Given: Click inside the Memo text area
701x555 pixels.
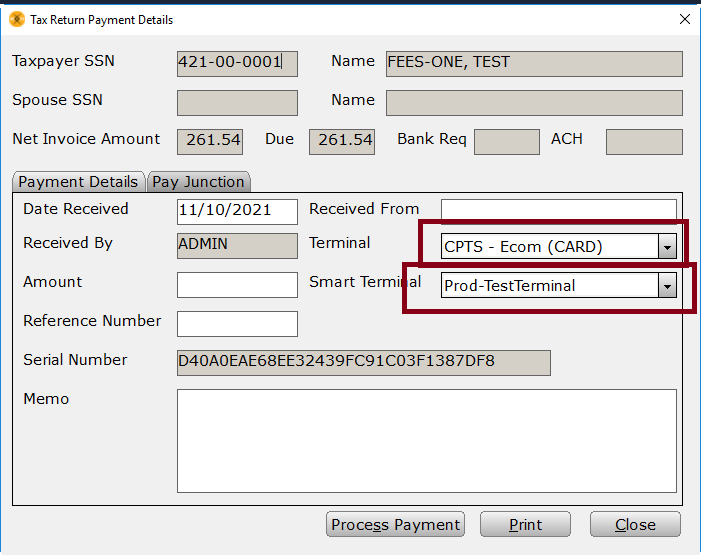Looking at the screenshot, I should click(427, 441).
